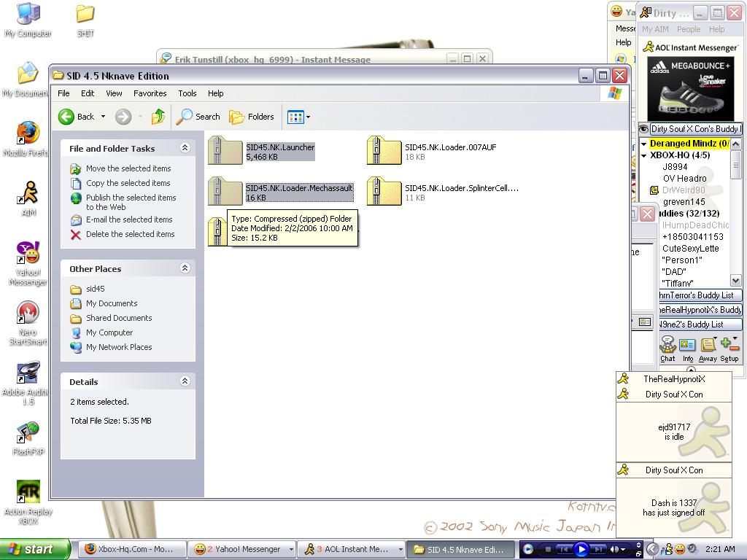This screenshot has height=560, width=747.
Task: Launch Adobe Audition 1.5 shortcut
Action: point(27,384)
